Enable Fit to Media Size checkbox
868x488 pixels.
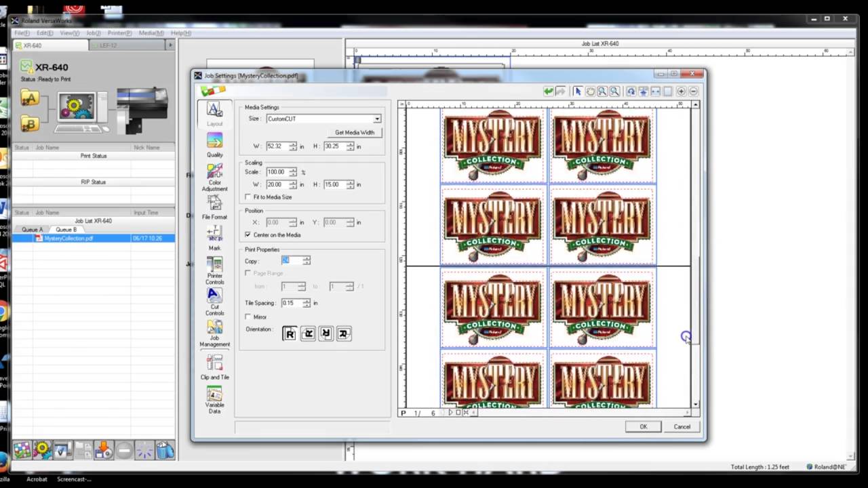(248, 197)
